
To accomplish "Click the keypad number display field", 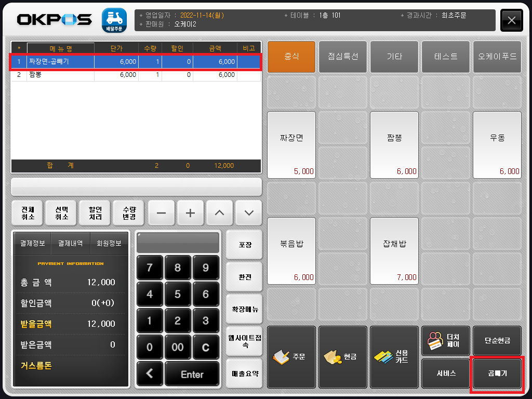I will click(178, 242).
